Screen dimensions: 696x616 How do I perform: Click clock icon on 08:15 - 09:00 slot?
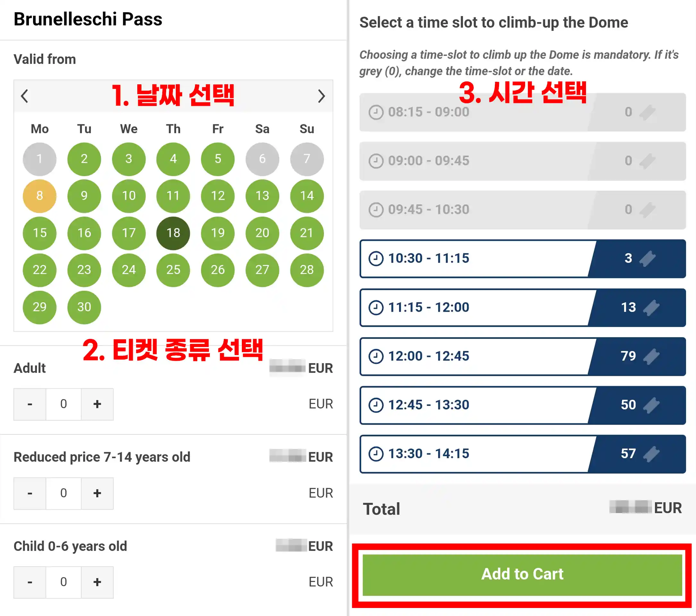(x=376, y=112)
